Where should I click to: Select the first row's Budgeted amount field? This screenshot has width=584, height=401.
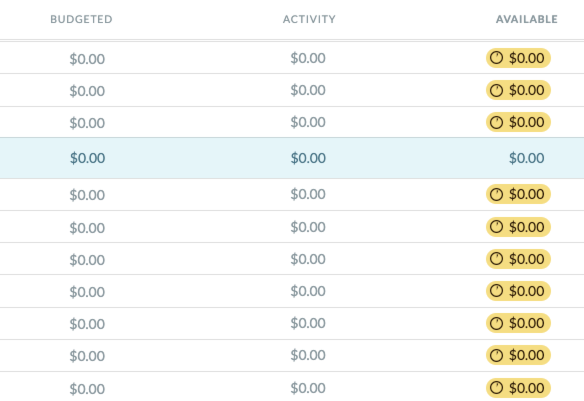(x=87, y=59)
